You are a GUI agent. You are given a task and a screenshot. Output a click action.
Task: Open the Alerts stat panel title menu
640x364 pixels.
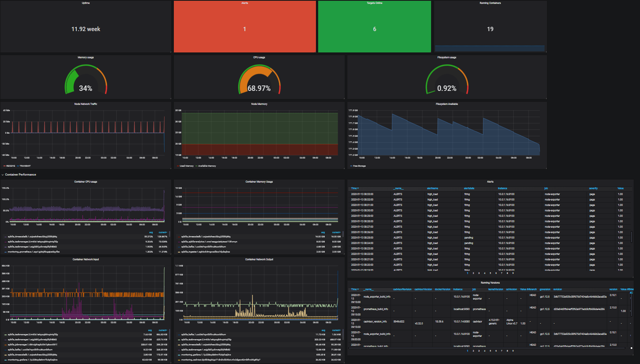click(245, 3)
